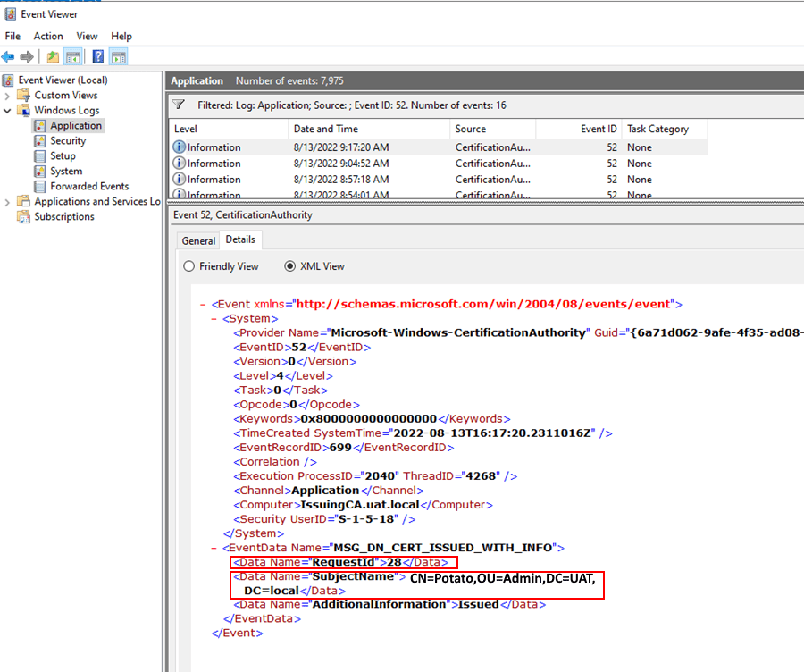Switch to the General tab

(198, 240)
